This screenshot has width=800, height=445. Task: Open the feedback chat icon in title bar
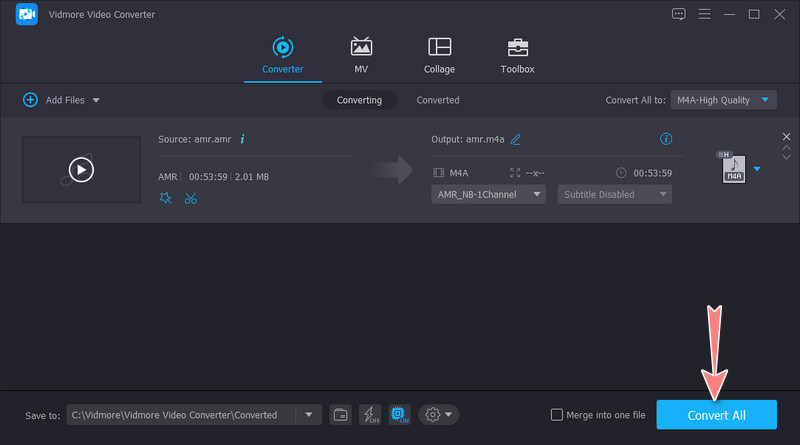(x=679, y=14)
